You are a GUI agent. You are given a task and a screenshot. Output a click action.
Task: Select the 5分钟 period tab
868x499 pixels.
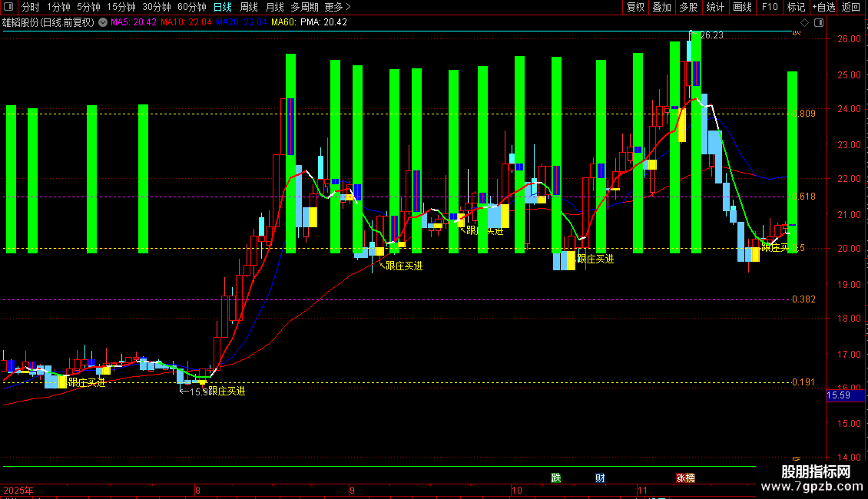point(88,7)
